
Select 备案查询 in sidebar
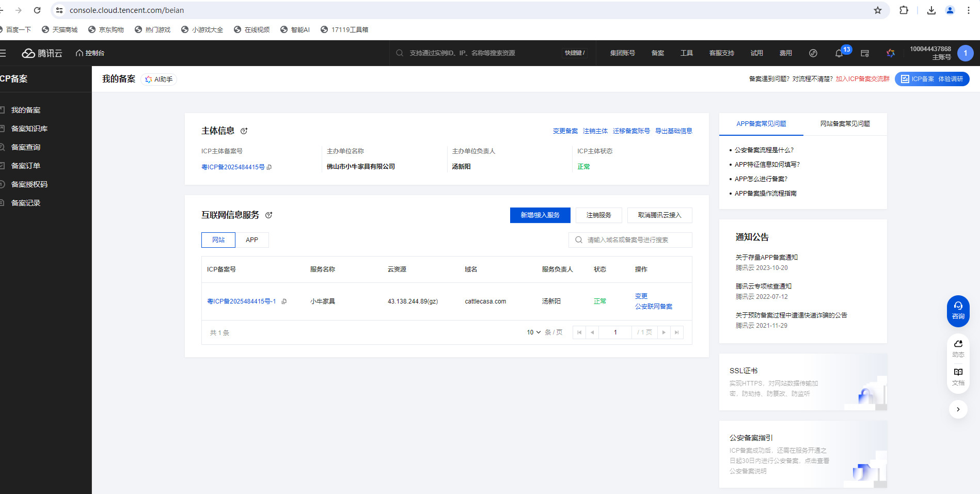tap(26, 147)
